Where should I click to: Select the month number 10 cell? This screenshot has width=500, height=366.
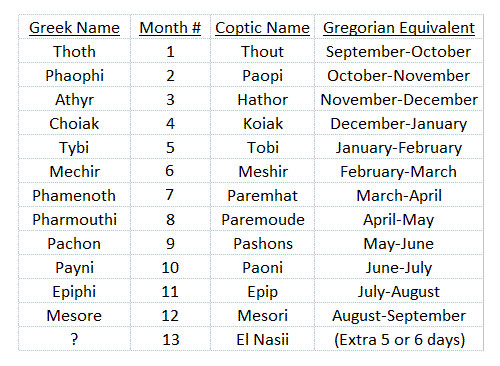(170, 267)
